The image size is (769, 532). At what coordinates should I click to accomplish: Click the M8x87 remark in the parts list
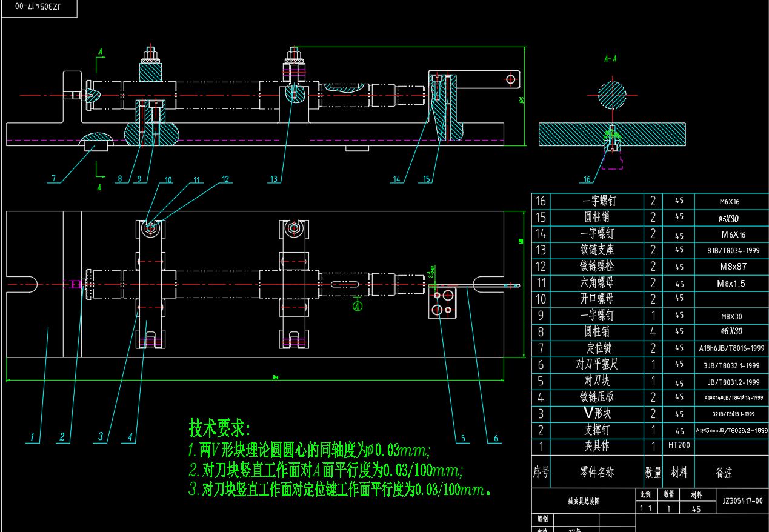732,267
